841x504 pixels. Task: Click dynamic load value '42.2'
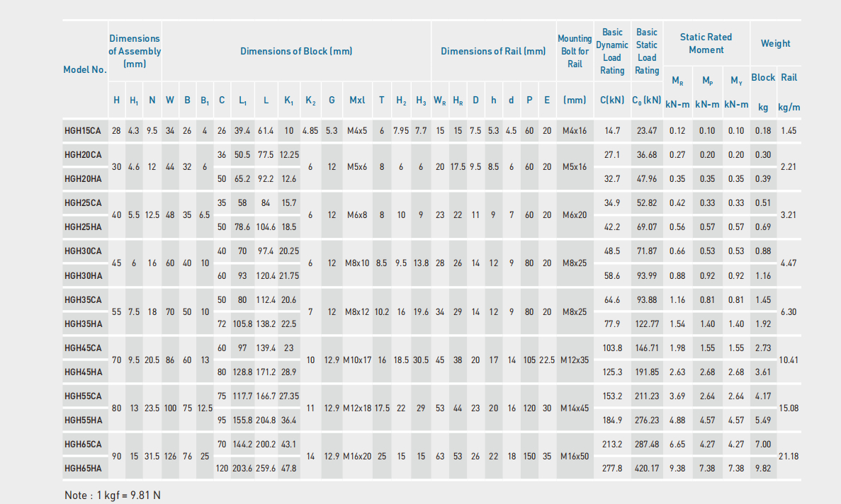(612, 227)
